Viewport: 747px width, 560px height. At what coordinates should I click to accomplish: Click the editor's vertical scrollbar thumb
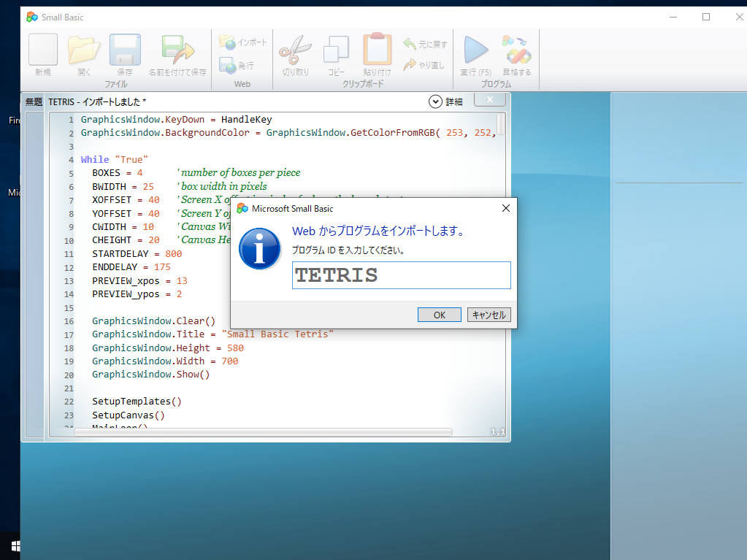[x=501, y=124]
